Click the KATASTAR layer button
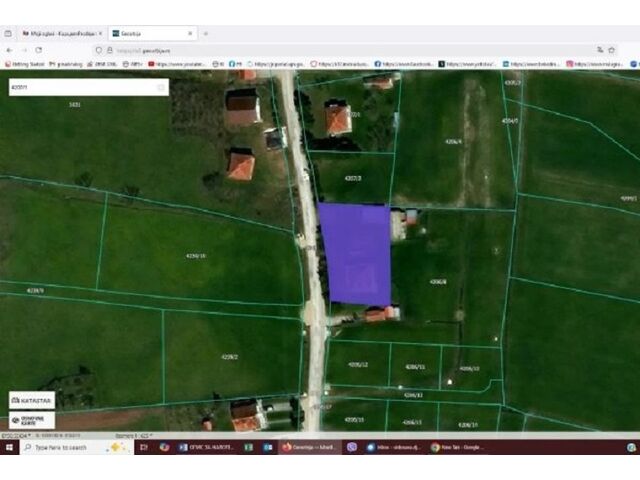The image size is (640, 480). pos(31,400)
